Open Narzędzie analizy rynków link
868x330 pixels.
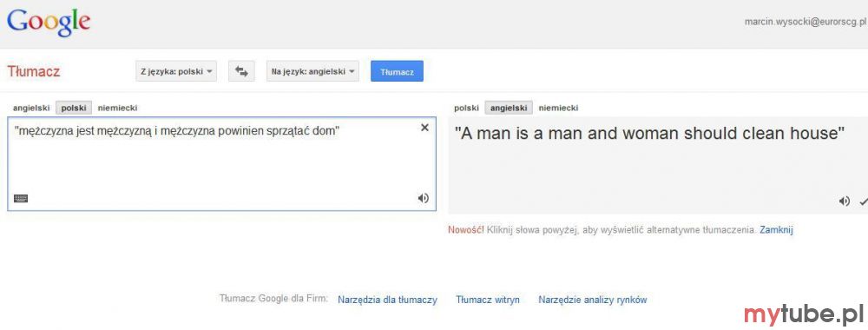592,300
